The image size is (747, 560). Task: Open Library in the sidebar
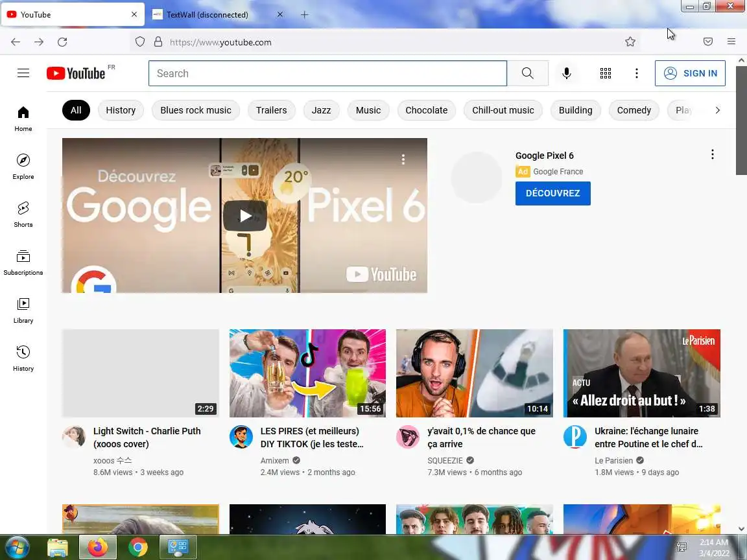tap(23, 311)
